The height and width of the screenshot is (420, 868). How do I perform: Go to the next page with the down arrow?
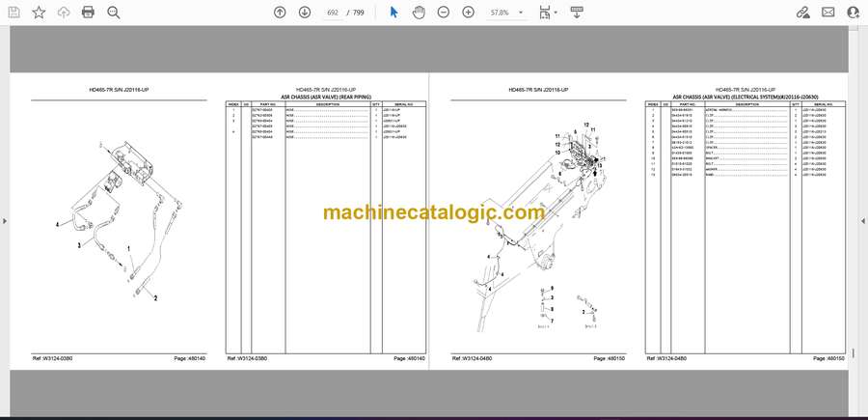305,13
